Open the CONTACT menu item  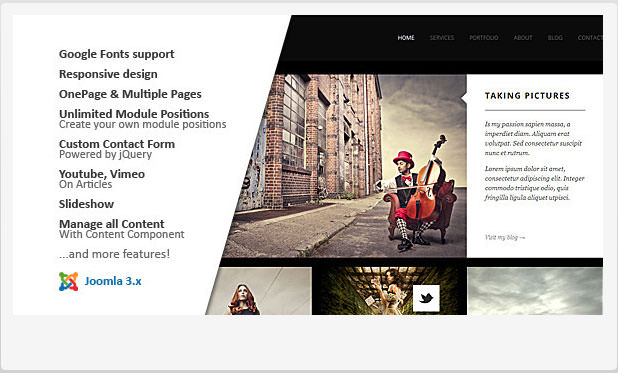coord(590,38)
